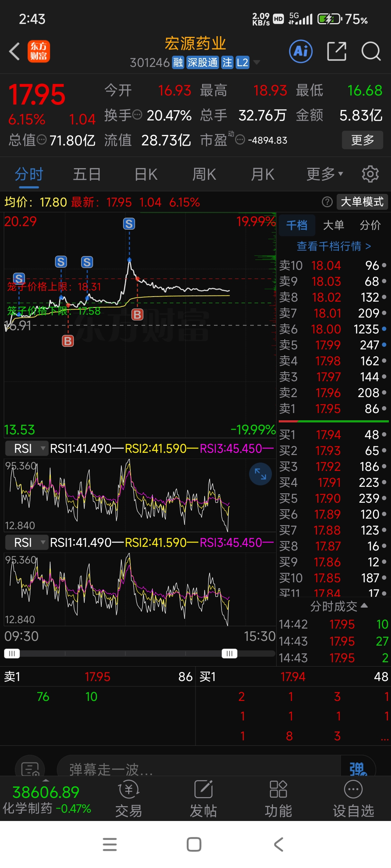Tap Android home button
This screenshot has height=868, width=391.
194,844
